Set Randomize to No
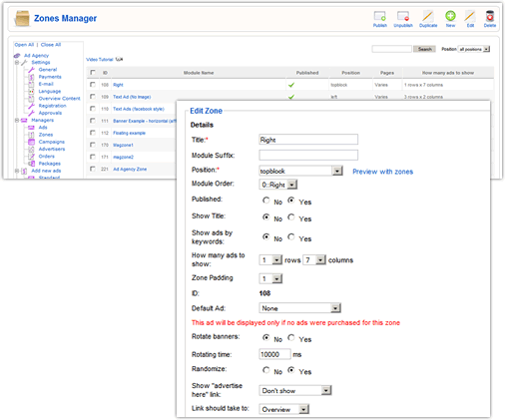The image size is (505, 420). tap(266, 370)
